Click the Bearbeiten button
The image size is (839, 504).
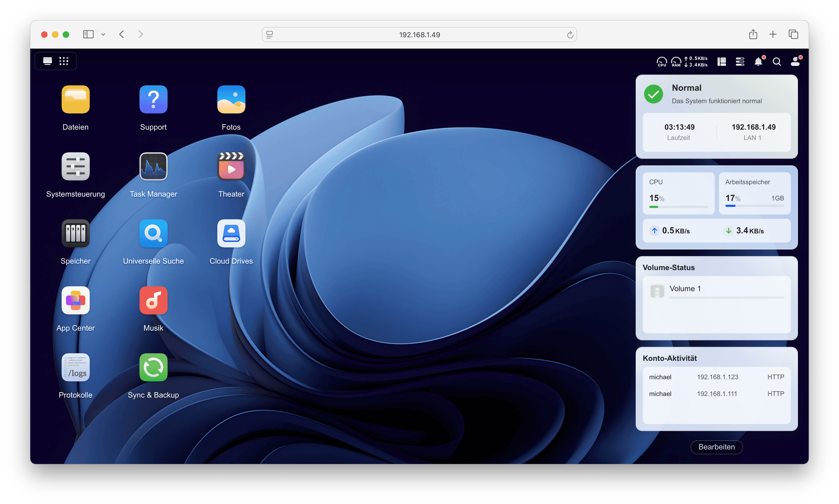[716, 447]
